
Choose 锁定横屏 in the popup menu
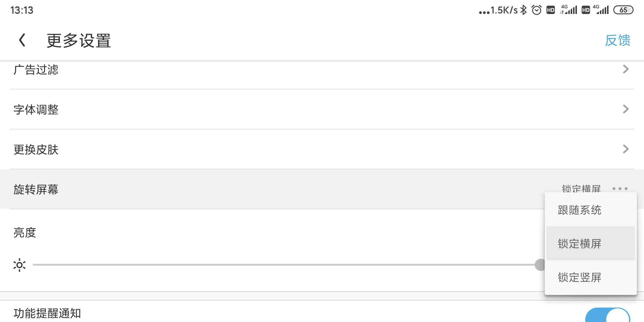(579, 244)
